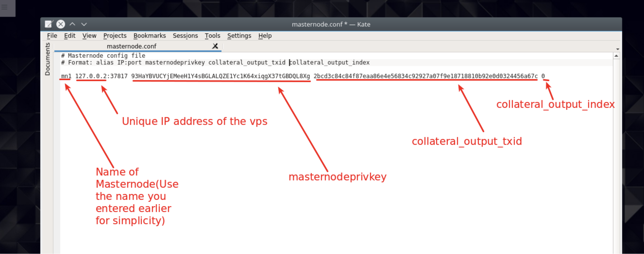Click the up-arrow maximize icon in title bar
Viewport: 644px width, 254px height.
72,24
